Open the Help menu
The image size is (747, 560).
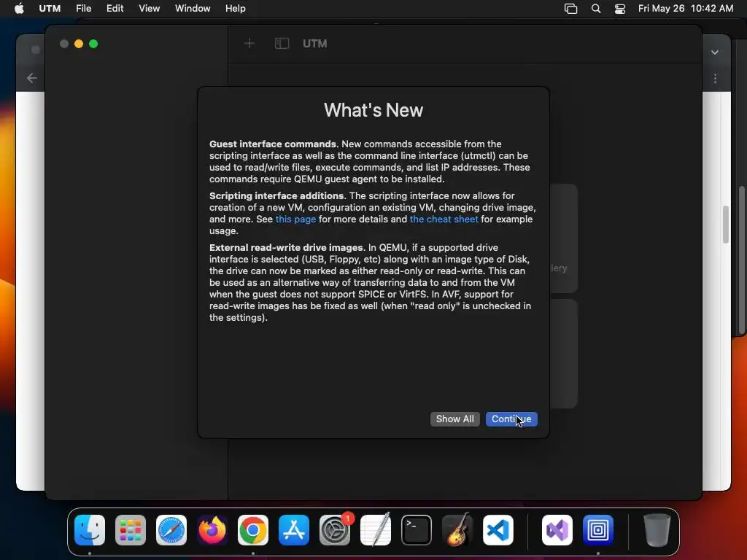(x=236, y=9)
